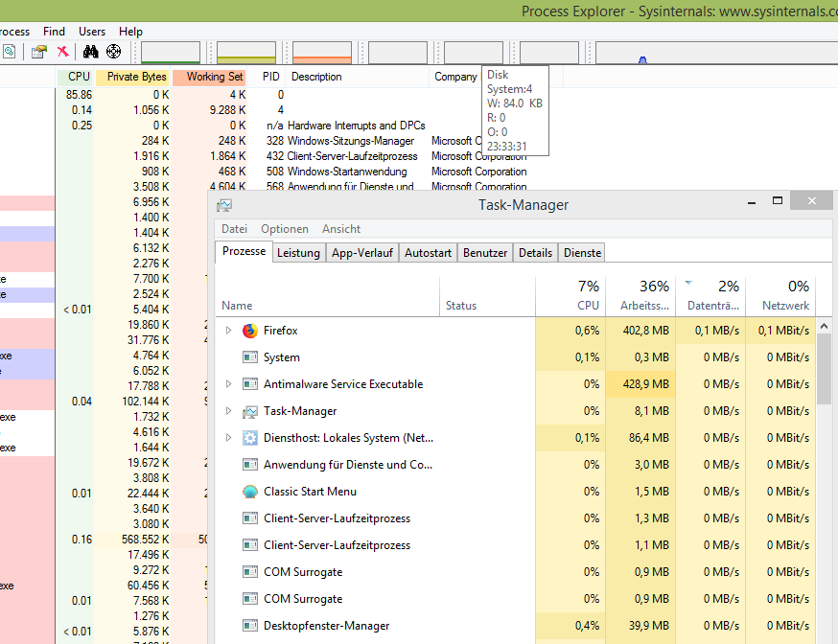The height and width of the screenshot is (644, 838).
Task: Select the first Client-Server-Laufzeitprozess row in Task-Manager
Action: click(x=515, y=518)
